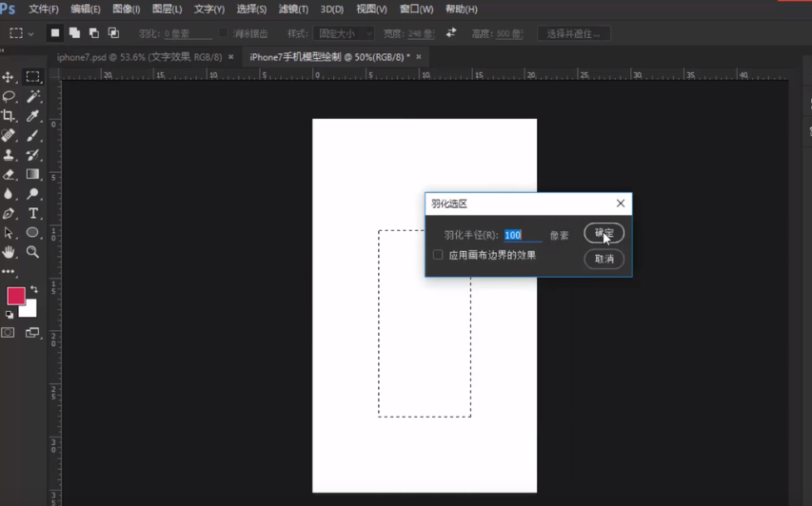Viewport: 812px width, 506px height.
Task: Select the History Brush tool
Action: (x=32, y=155)
